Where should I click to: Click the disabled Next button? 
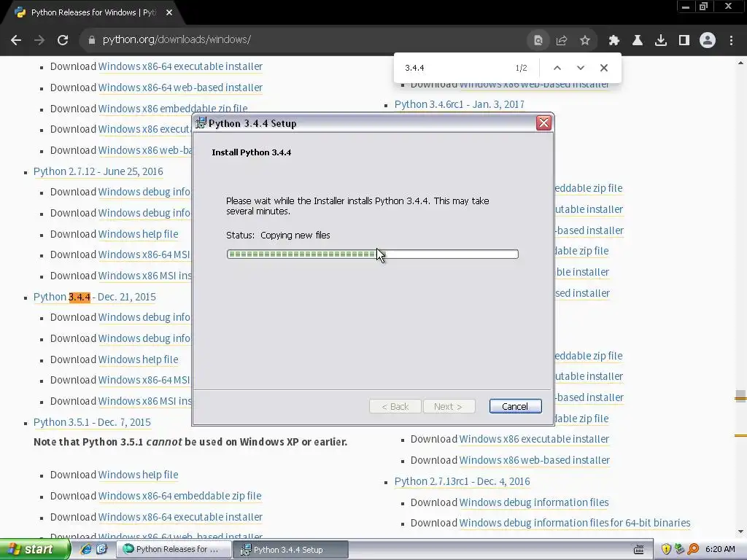449,406
